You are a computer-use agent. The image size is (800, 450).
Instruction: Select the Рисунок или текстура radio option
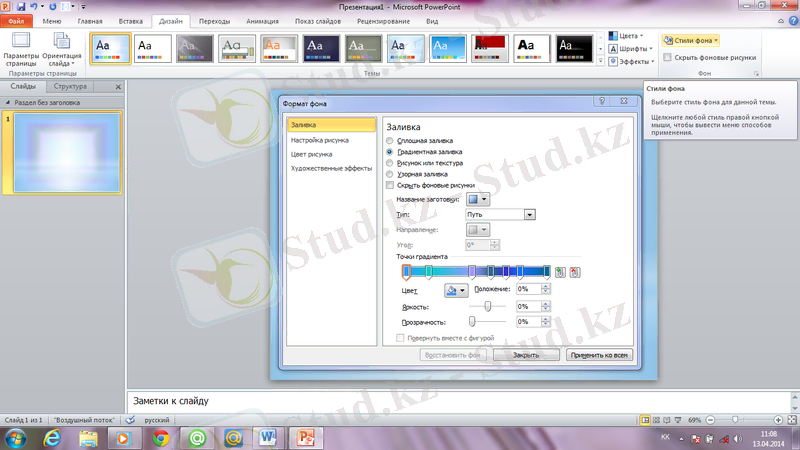coord(390,163)
